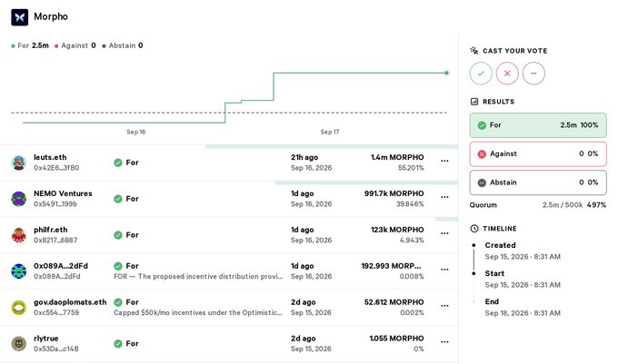The image size is (618, 364).
Task: Click the philfr.eth avatar
Action: 18,235
